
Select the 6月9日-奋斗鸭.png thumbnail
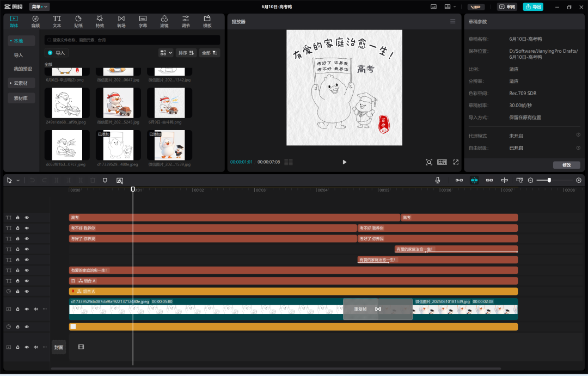[x=169, y=103]
